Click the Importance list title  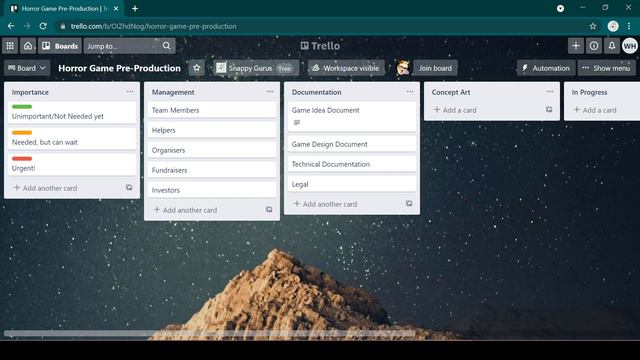30,92
